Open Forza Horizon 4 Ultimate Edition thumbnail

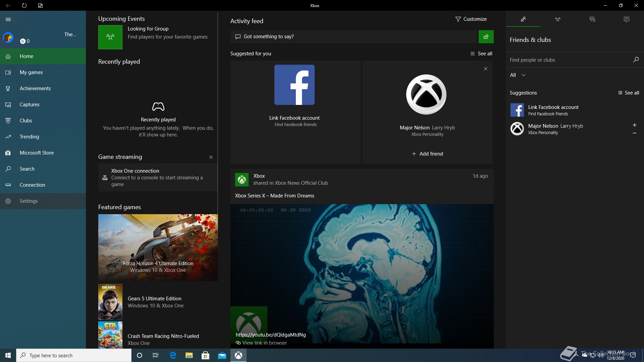158,248
